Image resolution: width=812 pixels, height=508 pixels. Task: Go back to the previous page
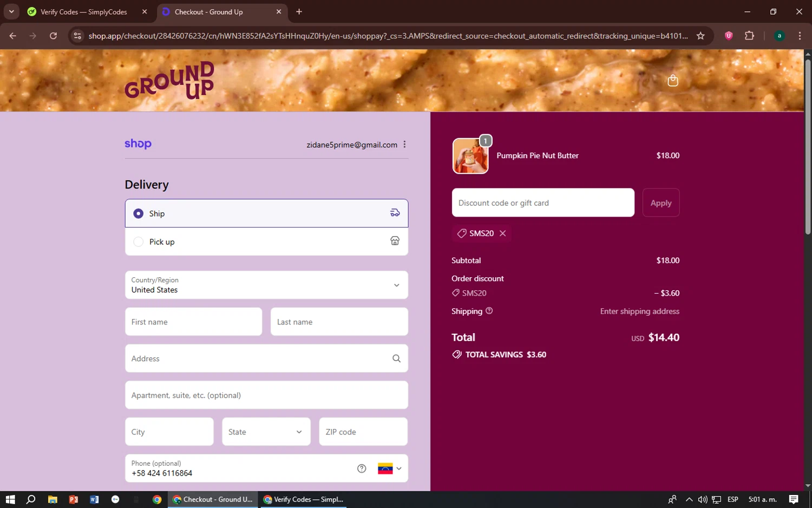[x=12, y=36]
